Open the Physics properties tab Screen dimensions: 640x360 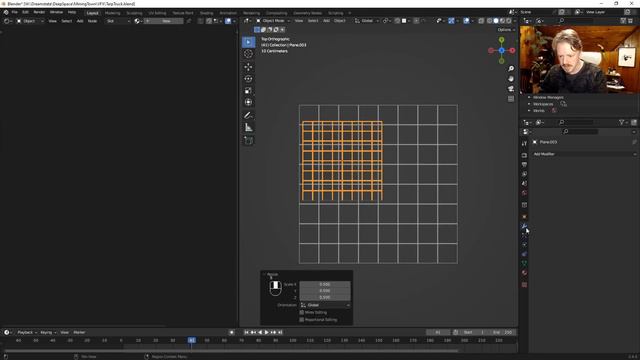pyautogui.click(x=524, y=244)
